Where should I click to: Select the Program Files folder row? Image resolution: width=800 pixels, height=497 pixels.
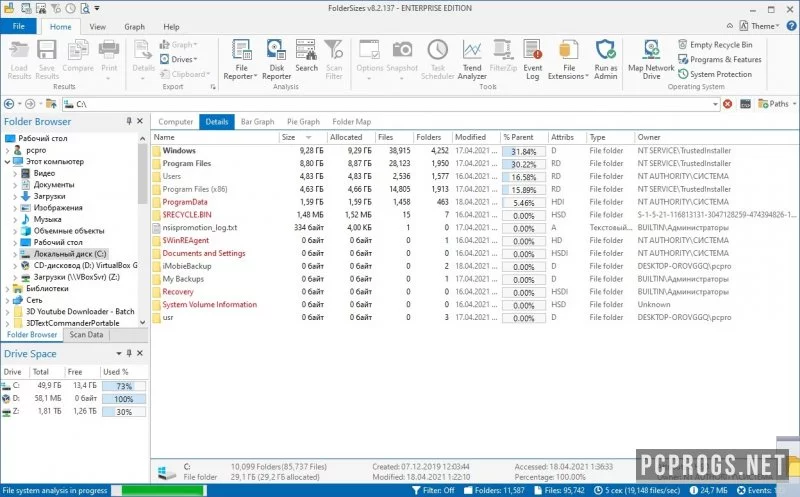pos(476,163)
